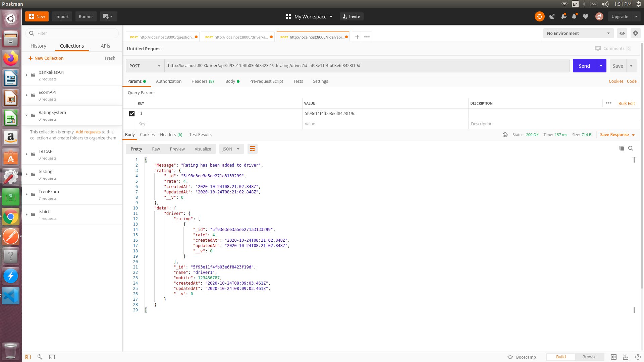The image size is (644, 362).
Task: Open manage environments gear icon
Action: (635, 33)
